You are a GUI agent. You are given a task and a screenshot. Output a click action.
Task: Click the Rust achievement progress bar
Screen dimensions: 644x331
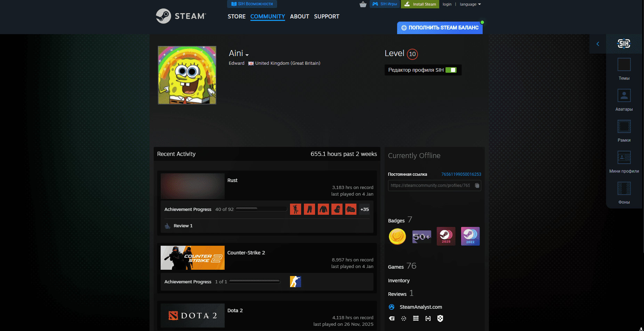[261, 209]
